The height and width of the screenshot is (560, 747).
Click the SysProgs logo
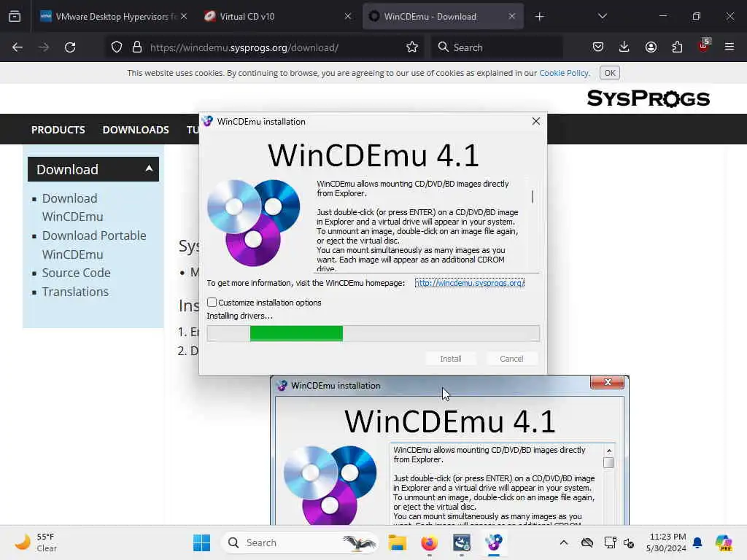point(649,98)
